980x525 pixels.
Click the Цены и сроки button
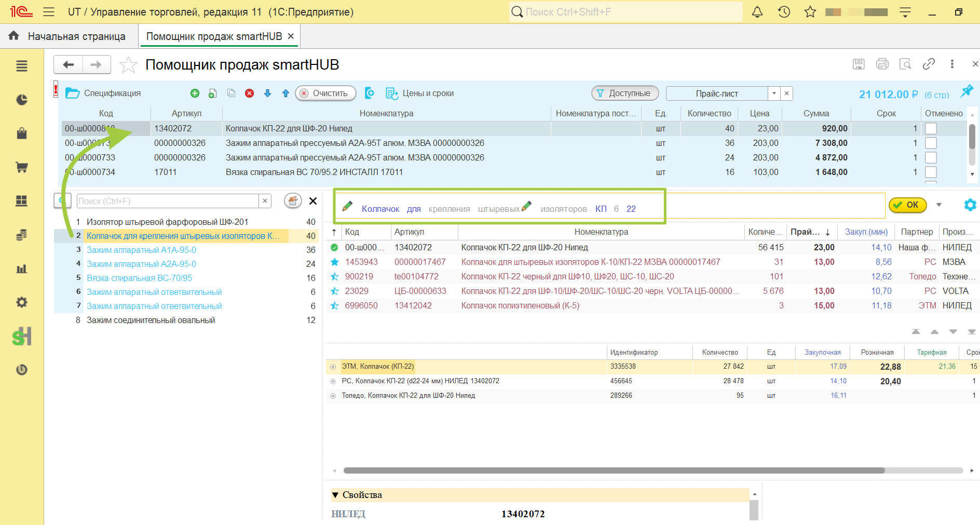point(419,93)
